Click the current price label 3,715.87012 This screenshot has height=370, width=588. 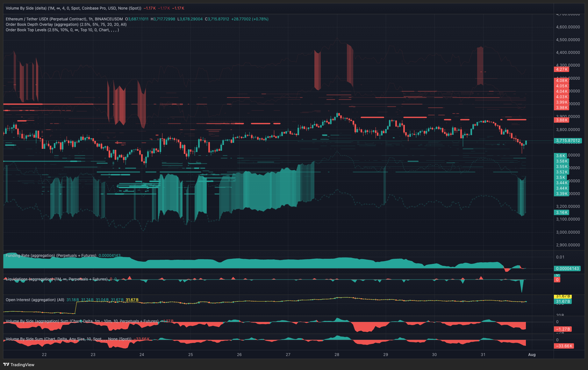pyautogui.click(x=568, y=141)
